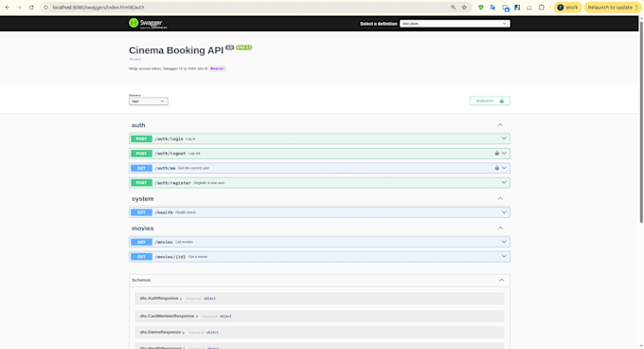Collapse the Schemas panel

502,280
